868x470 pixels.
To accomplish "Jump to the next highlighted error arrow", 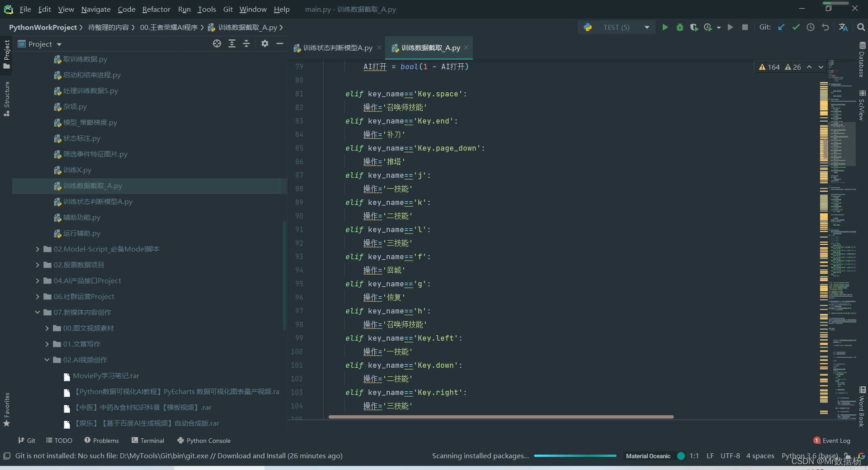I will click(x=821, y=67).
